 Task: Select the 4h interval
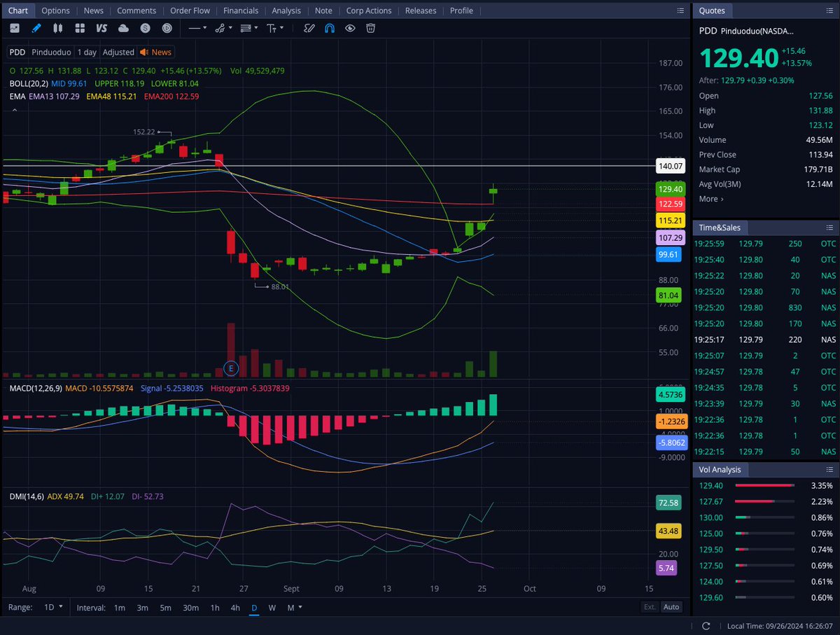(x=235, y=608)
